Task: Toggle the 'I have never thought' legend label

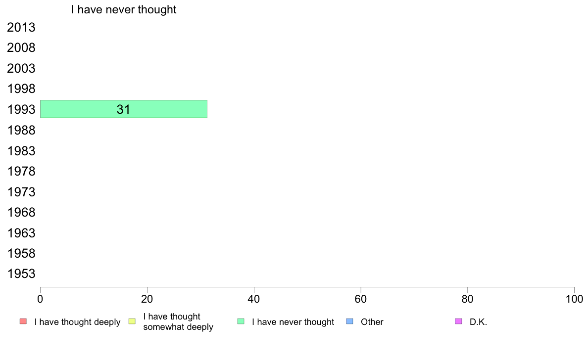Action: click(293, 322)
